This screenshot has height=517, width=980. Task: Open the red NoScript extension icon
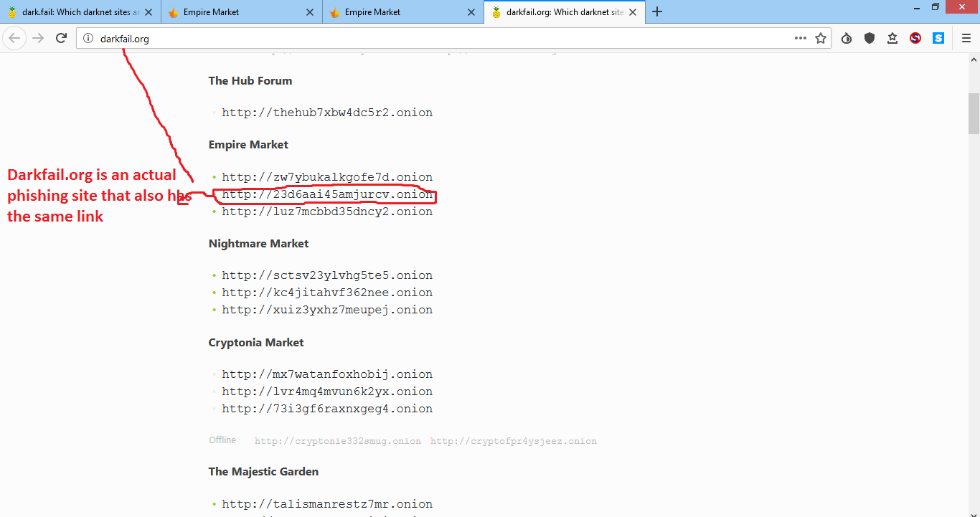click(915, 38)
